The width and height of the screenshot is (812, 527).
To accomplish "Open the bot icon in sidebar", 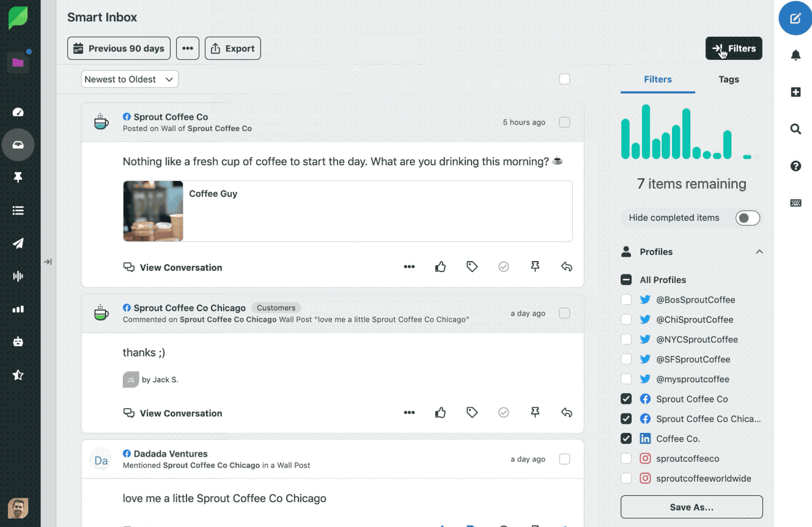I will coord(18,342).
